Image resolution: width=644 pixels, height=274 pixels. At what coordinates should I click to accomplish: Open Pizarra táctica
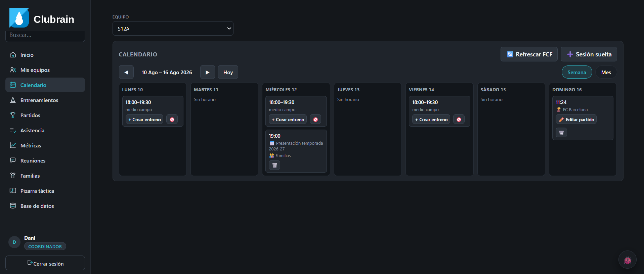coord(45,191)
